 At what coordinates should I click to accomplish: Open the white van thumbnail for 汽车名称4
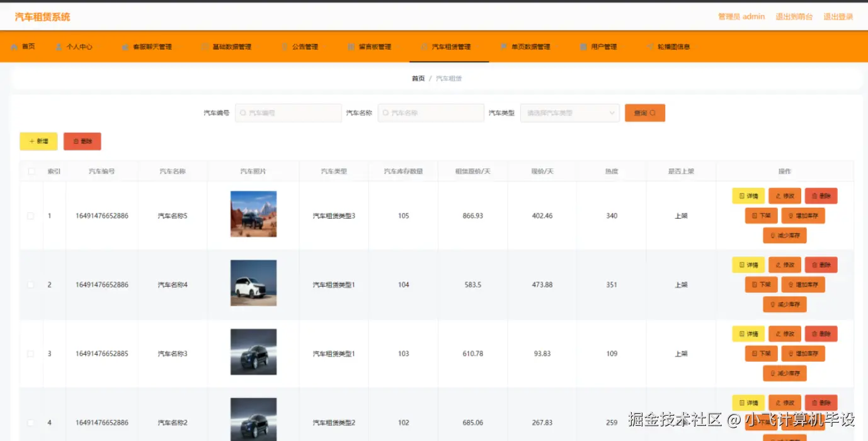click(x=253, y=283)
